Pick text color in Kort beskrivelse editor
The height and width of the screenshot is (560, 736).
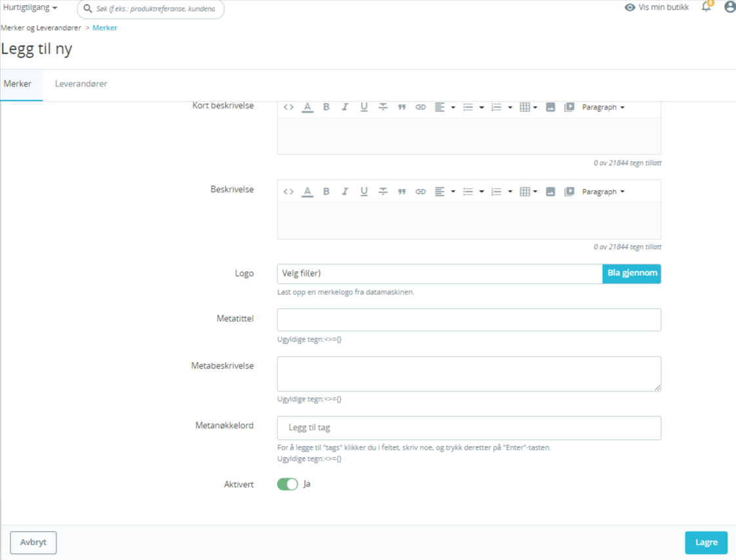tap(308, 107)
